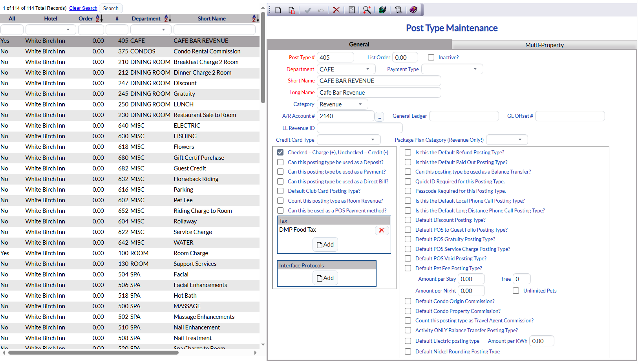638x364 pixels.
Task: Check 'Default Pet Fee Posting Type' box
Action: (x=408, y=268)
